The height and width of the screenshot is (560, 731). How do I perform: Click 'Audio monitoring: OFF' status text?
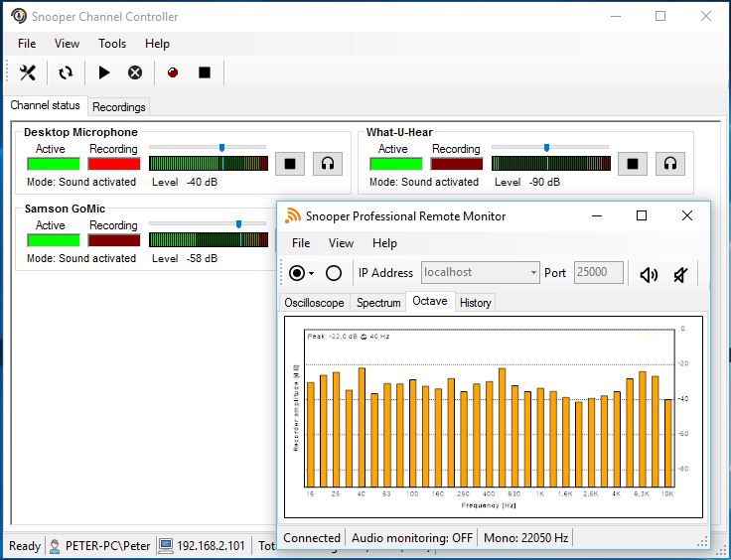click(411, 537)
